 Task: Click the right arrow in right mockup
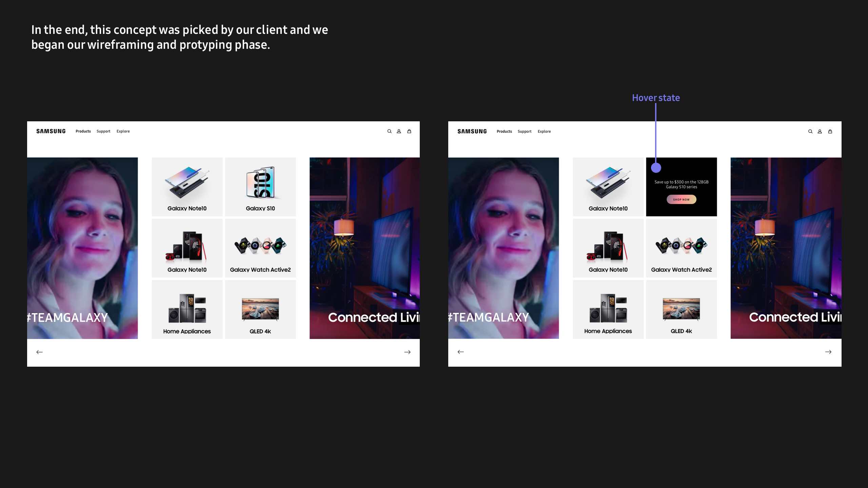coord(828,352)
